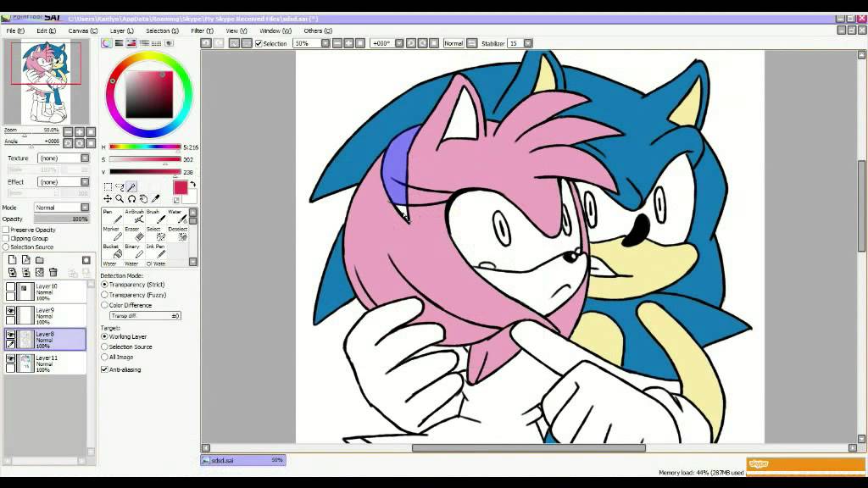Toggle the Selection checkbox in toolbar
Screen dimensions: 868x488
click(x=259, y=43)
